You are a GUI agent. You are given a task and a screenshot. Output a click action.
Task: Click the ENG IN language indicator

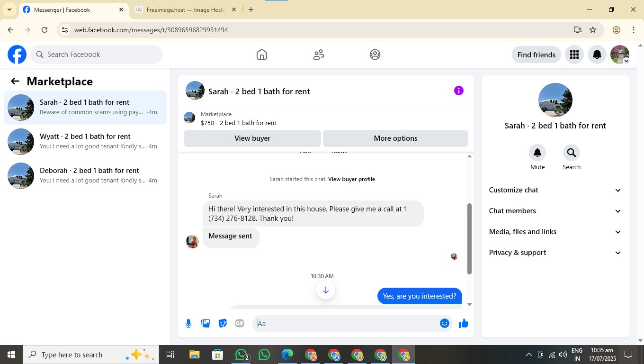pyautogui.click(x=577, y=355)
